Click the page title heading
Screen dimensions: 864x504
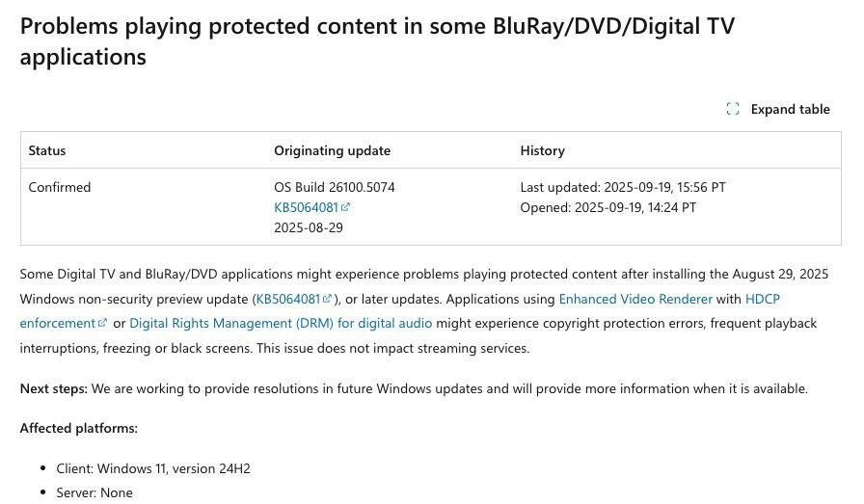tap(377, 41)
